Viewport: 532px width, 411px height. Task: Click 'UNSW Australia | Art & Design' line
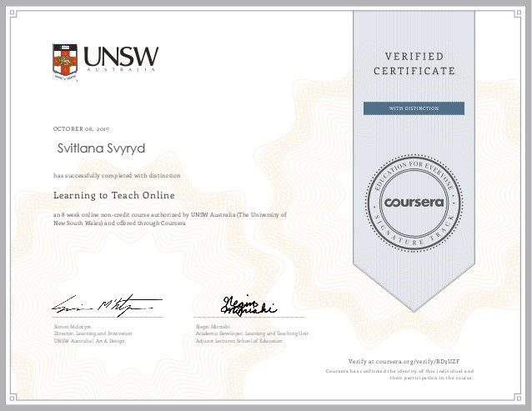[89, 341]
